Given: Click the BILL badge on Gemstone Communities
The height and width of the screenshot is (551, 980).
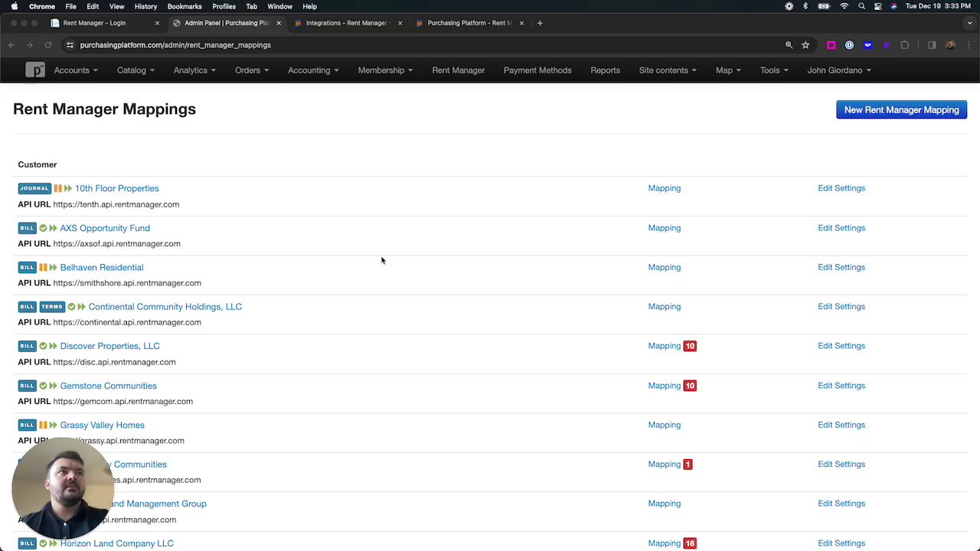Looking at the screenshot, I should 27,386.
